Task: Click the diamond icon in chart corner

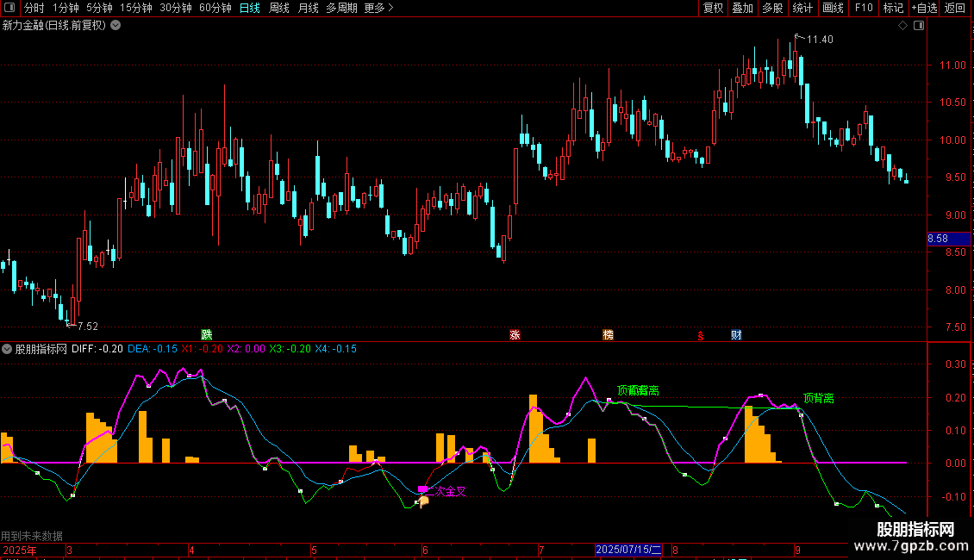Action: click(903, 26)
